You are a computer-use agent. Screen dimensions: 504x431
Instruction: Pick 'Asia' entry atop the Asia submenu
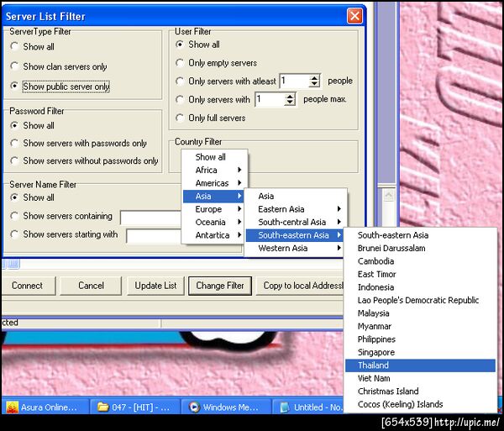[x=296, y=196]
